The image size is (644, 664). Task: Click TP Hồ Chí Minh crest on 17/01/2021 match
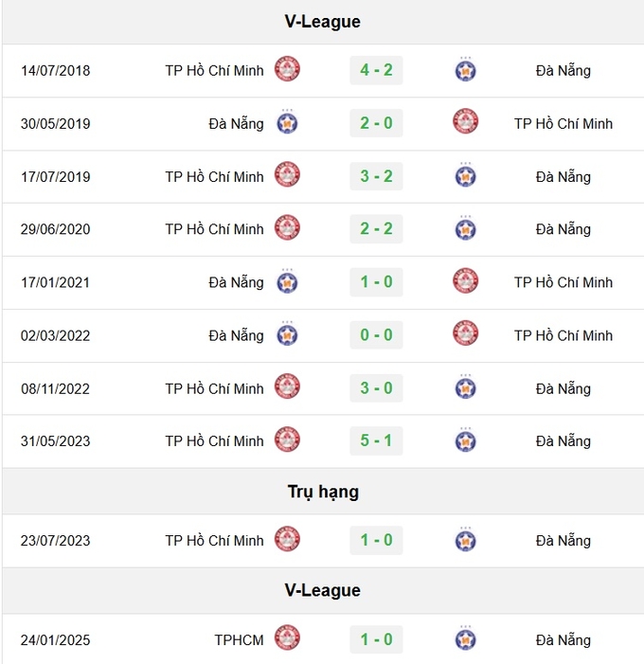click(465, 280)
